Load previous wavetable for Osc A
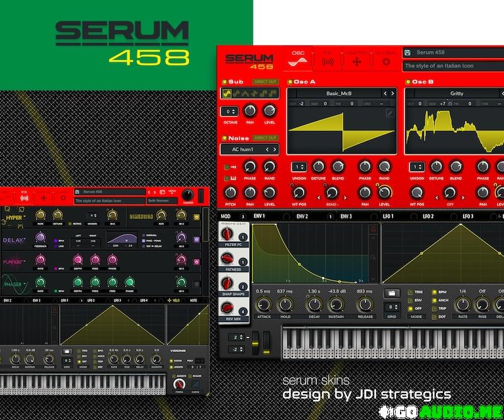504x420 pixels. pos(385,94)
